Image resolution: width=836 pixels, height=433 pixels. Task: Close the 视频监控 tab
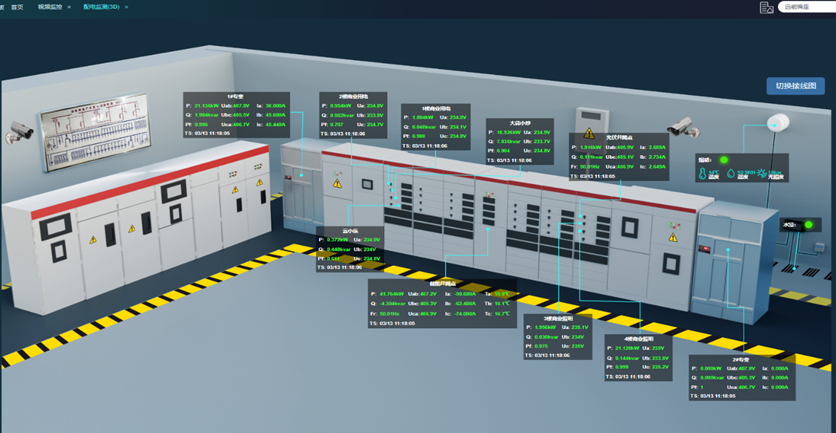69,6
